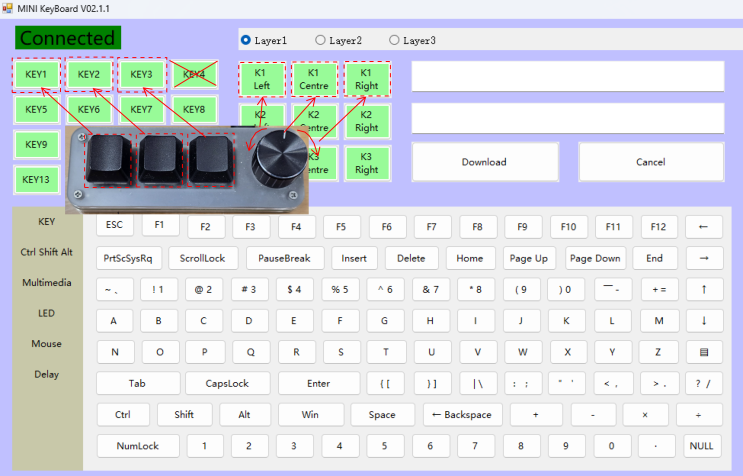Open the Multimedia tab
743x476 pixels.
click(x=47, y=282)
